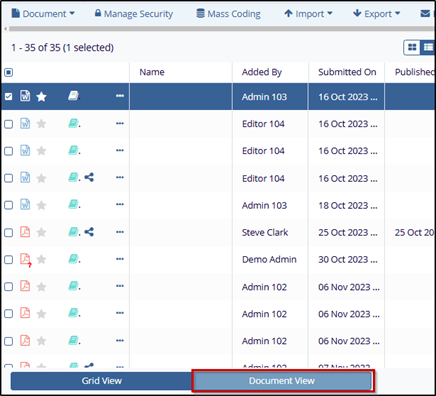This screenshot has width=436, height=396.
Task: Switch to the Document View tab
Action: 282,381
